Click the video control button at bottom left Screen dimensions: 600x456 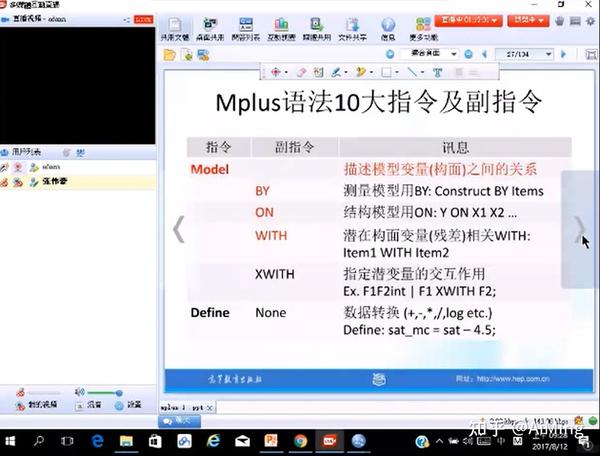(36, 404)
